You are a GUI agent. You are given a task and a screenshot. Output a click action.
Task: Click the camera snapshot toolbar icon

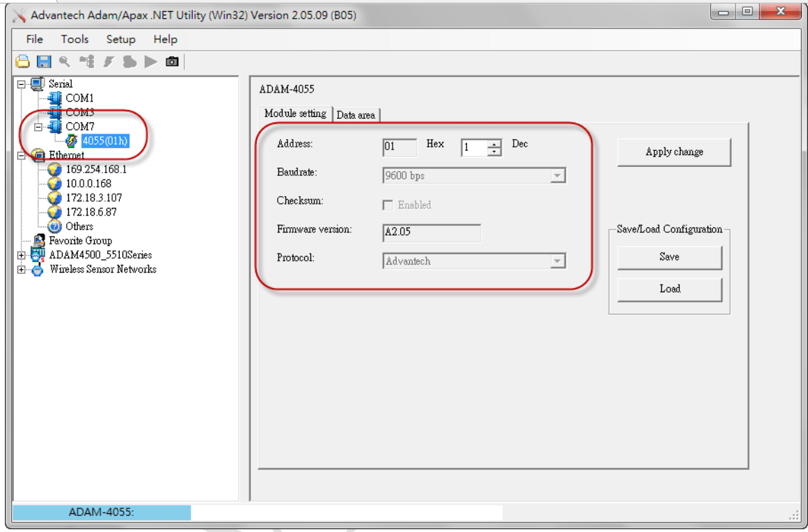click(172, 62)
